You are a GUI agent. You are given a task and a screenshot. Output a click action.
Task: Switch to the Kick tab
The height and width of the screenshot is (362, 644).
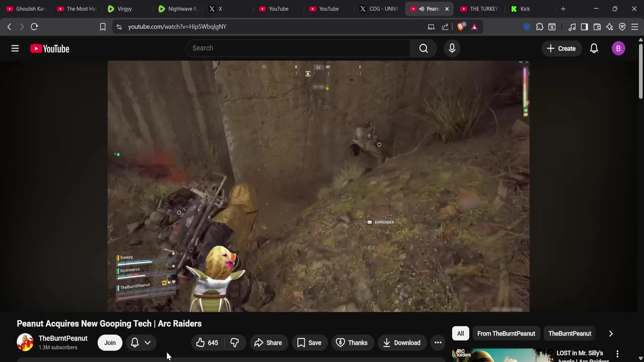[x=530, y=9]
